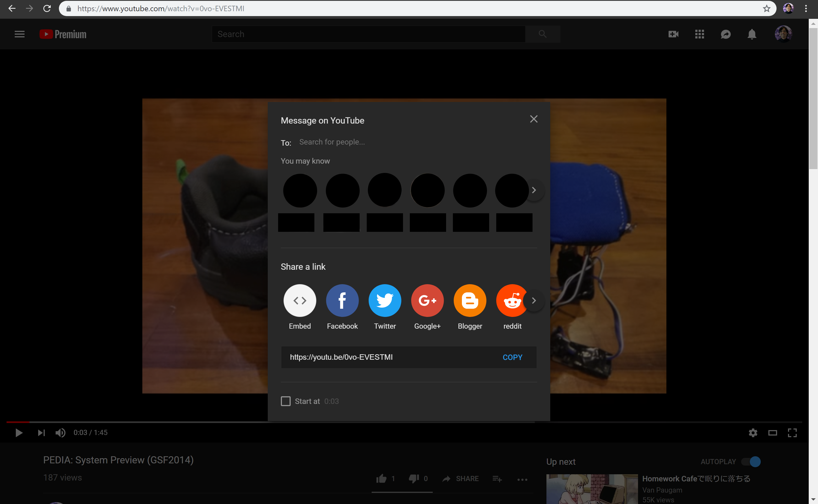The width and height of the screenshot is (818, 504).
Task: Open the notifications bell
Action: [752, 34]
